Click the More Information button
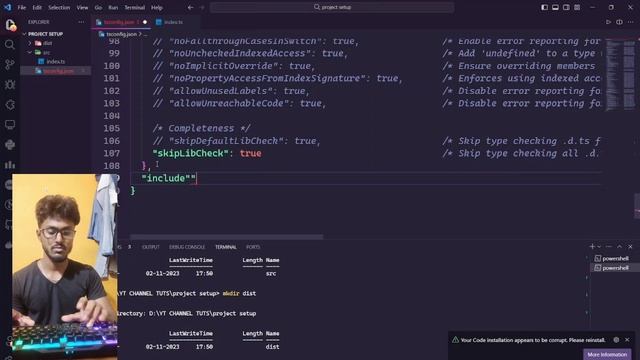The width and height of the screenshot is (640, 360). (607, 354)
